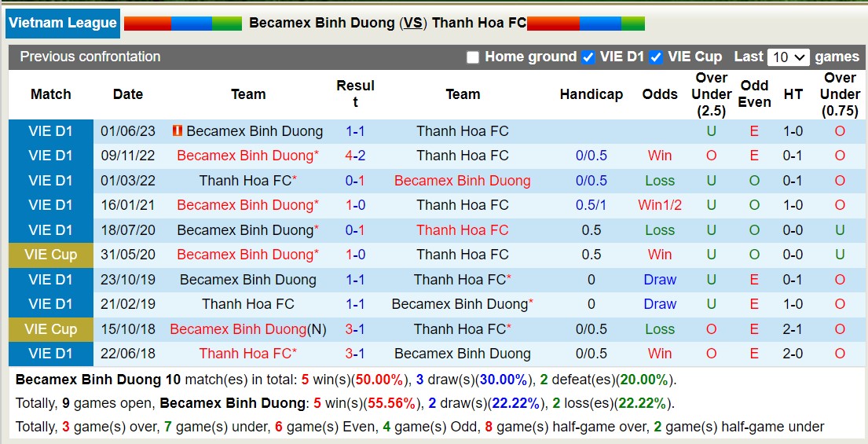Select the Date column header
This screenshot has height=444, width=868.
click(128, 94)
